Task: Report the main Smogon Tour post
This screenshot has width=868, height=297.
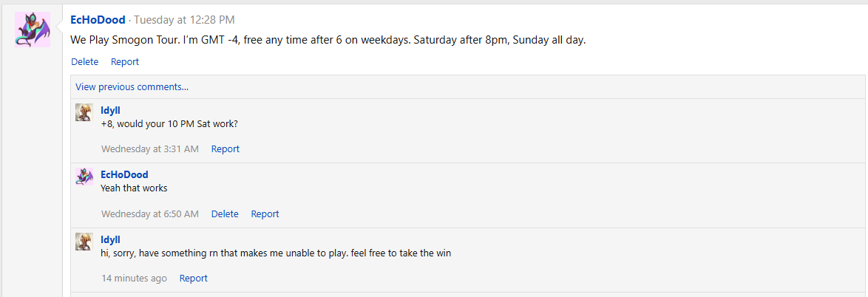Action: pyautogui.click(x=125, y=62)
